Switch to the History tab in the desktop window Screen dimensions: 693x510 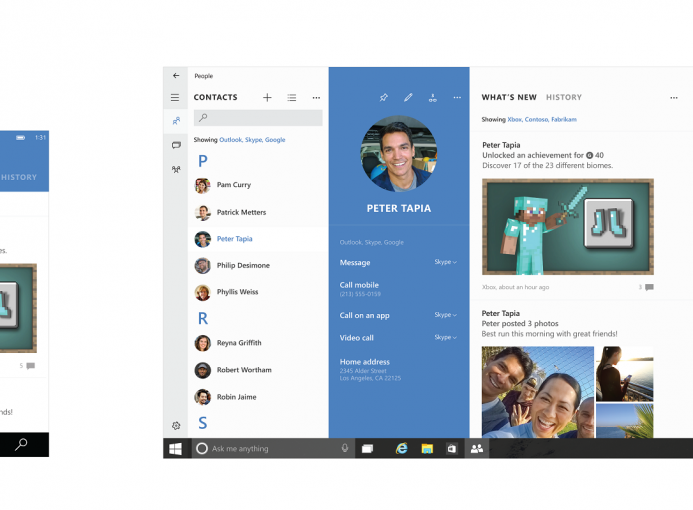click(564, 97)
